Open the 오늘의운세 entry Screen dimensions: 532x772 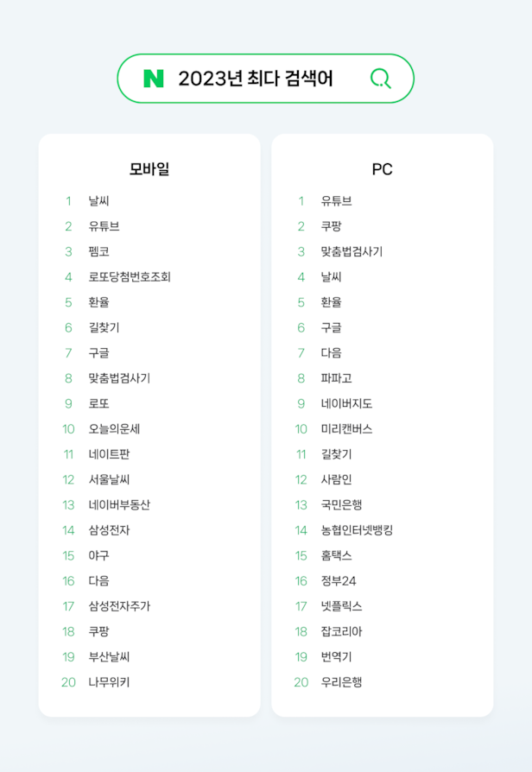tap(114, 429)
